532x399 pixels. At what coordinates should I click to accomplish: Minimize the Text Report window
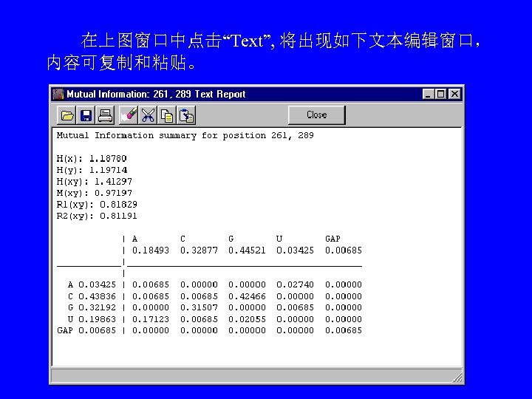tap(428, 94)
